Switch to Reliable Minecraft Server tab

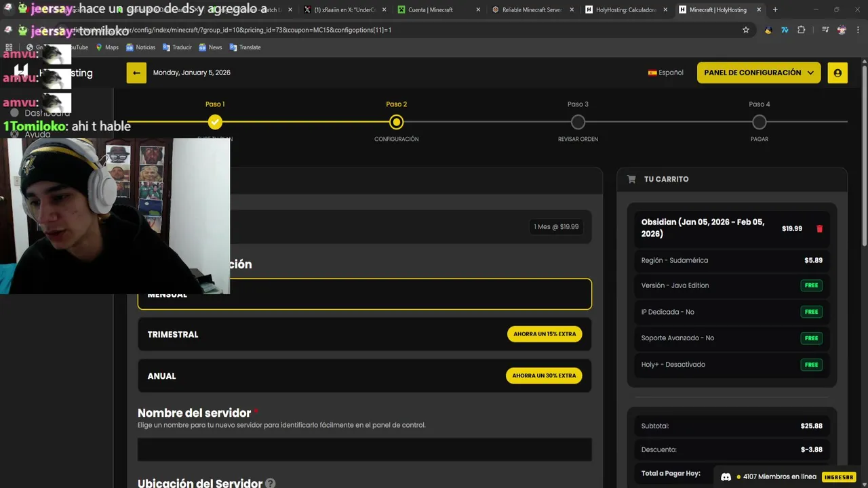[x=533, y=9]
